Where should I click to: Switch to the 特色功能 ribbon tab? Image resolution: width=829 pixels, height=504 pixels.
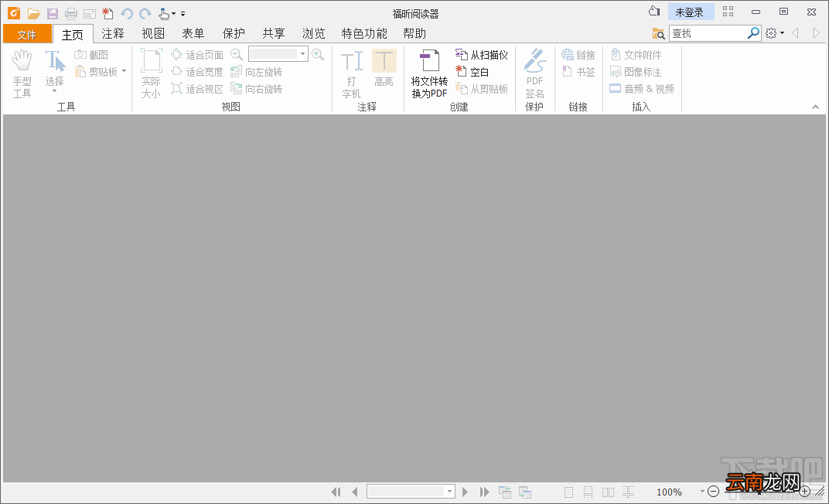pyautogui.click(x=364, y=34)
